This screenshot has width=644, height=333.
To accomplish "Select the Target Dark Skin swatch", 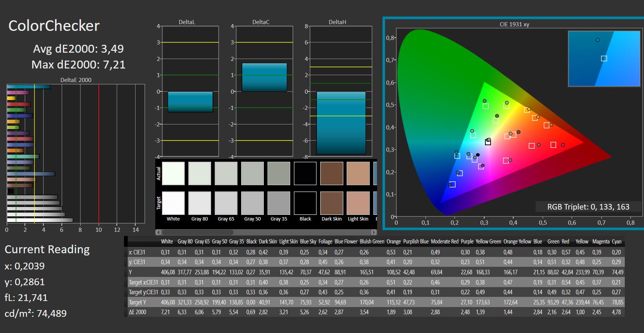I will point(332,203).
